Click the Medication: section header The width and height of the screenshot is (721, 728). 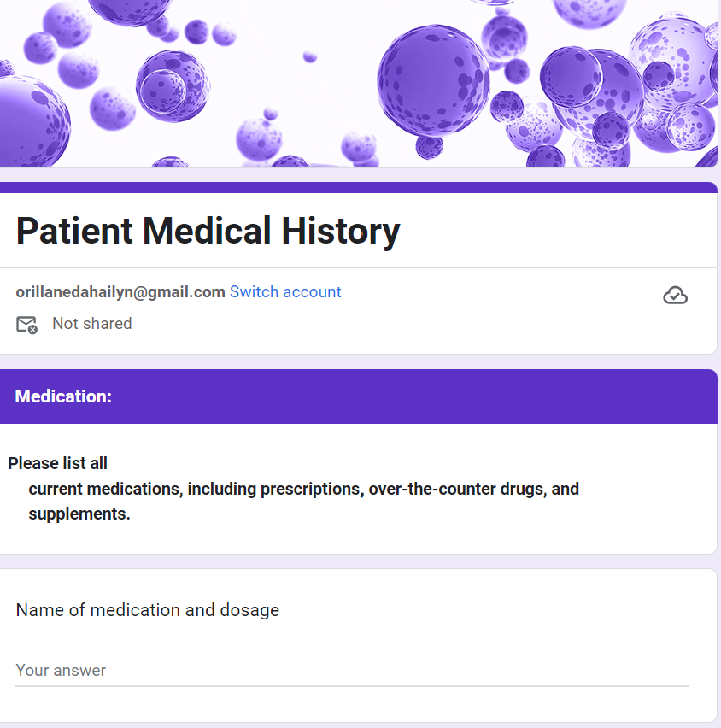pyautogui.click(x=63, y=396)
